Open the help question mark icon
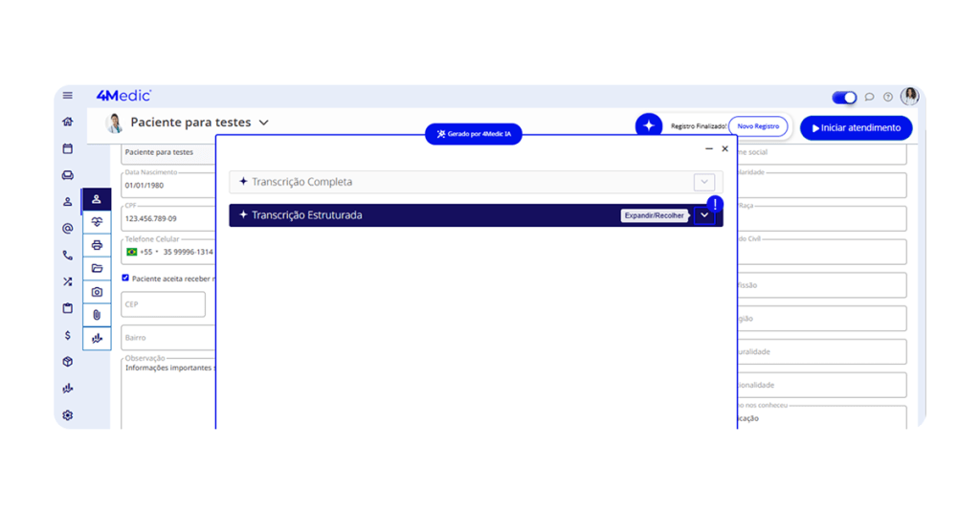 [x=888, y=97]
